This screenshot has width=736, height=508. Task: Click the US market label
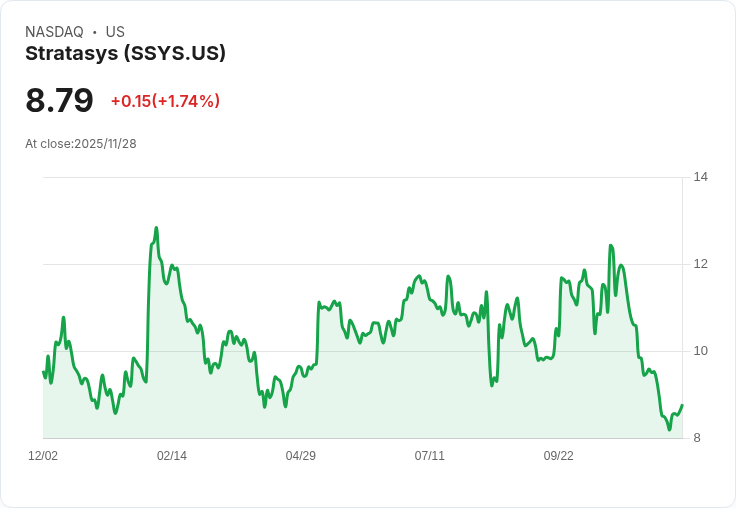115,32
